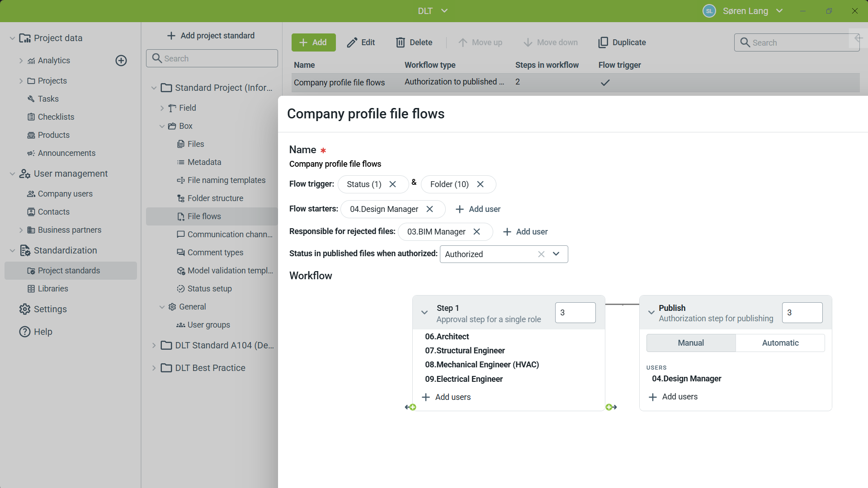Viewport: 868px width, 488px height.
Task: Expand the Business partners node
Action: 21,230
